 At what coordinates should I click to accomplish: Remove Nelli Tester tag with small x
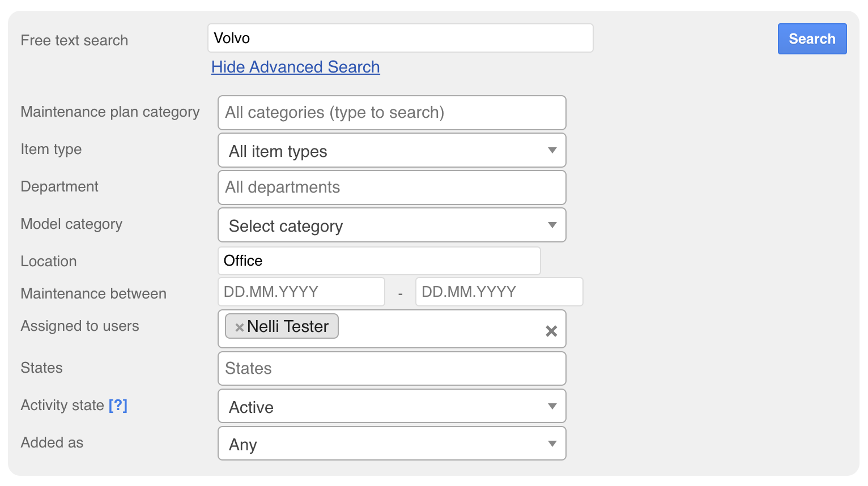[x=240, y=327]
